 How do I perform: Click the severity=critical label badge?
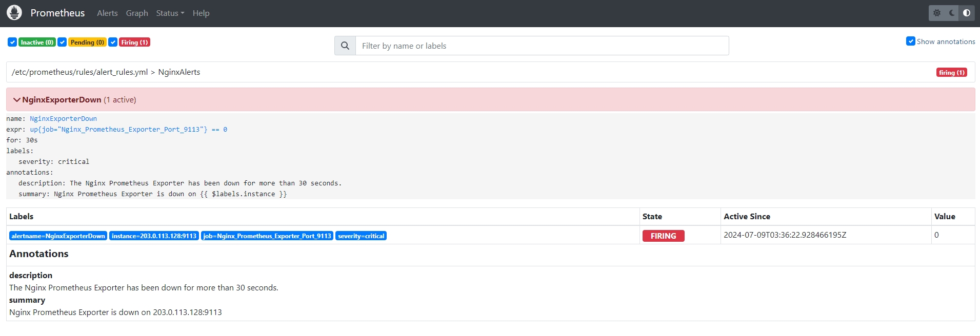tap(361, 236)
